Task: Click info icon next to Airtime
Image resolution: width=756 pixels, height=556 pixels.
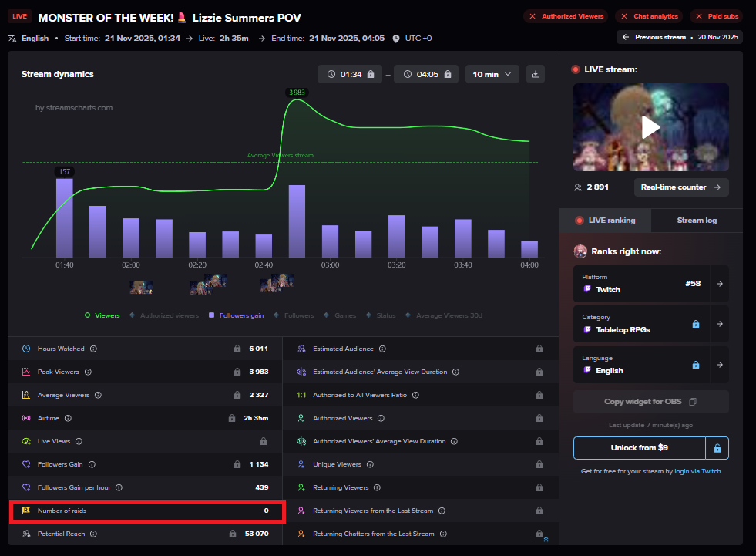Action: tap(68, 418)
